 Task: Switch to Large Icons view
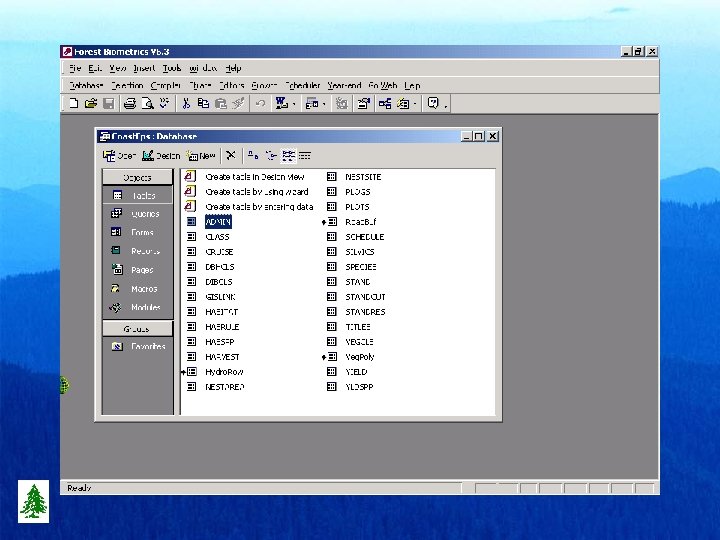[x=253, y=156]
